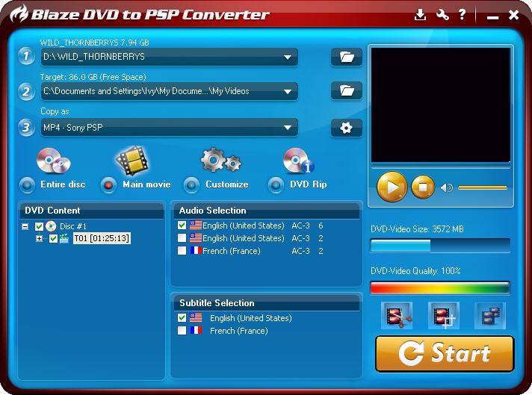Select the Entire disc radio button
This screenshot has height=395, width=532.
28,184
